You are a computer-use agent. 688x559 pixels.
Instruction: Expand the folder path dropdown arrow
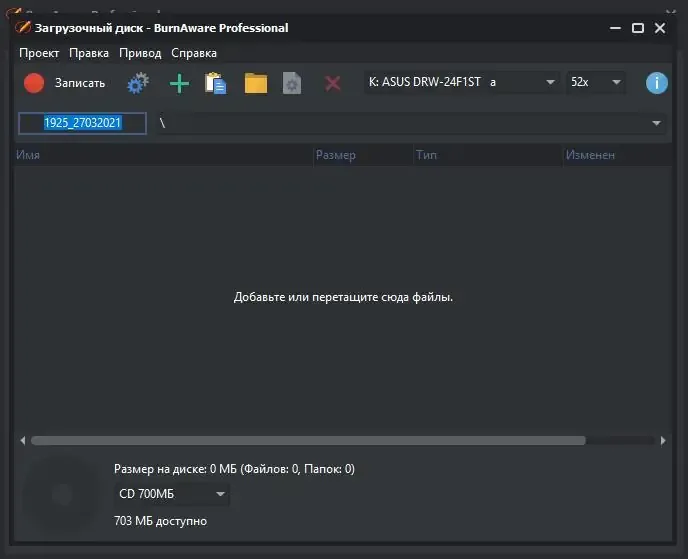pos(656,123)
